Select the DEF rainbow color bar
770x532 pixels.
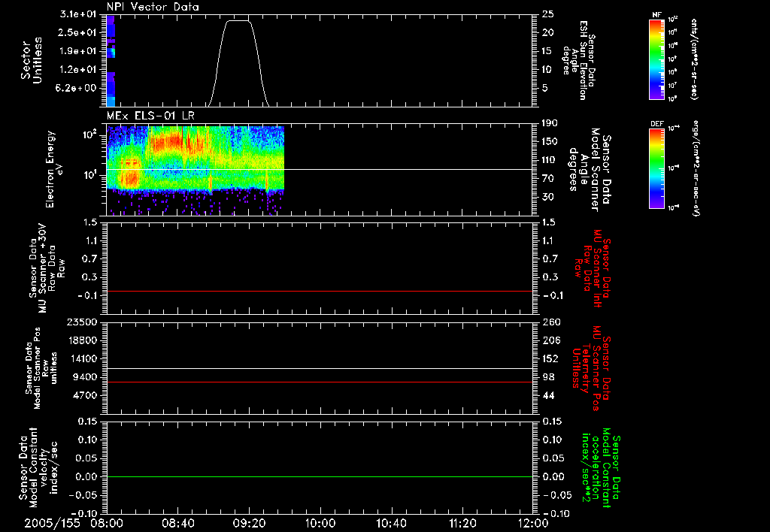click(x=657, y=169)
